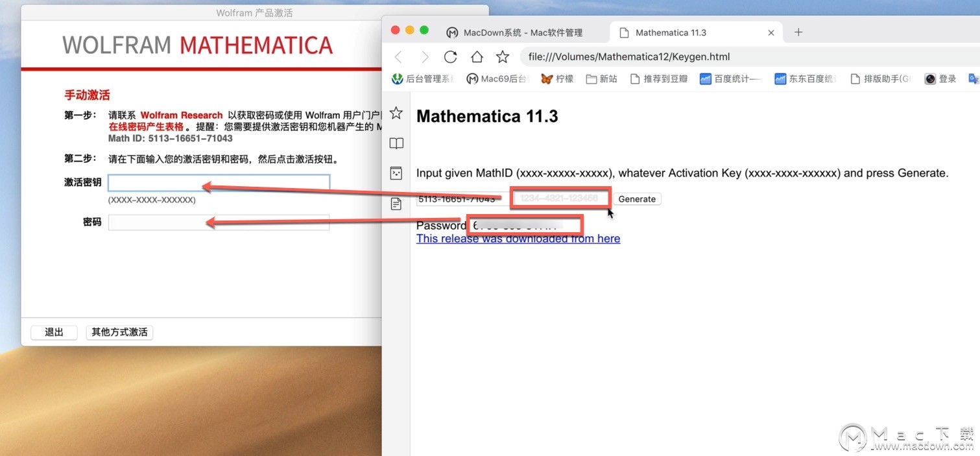Screen dimensions: 980x456
Task: Reload the Keygen.html page
Action: point(450,57)
